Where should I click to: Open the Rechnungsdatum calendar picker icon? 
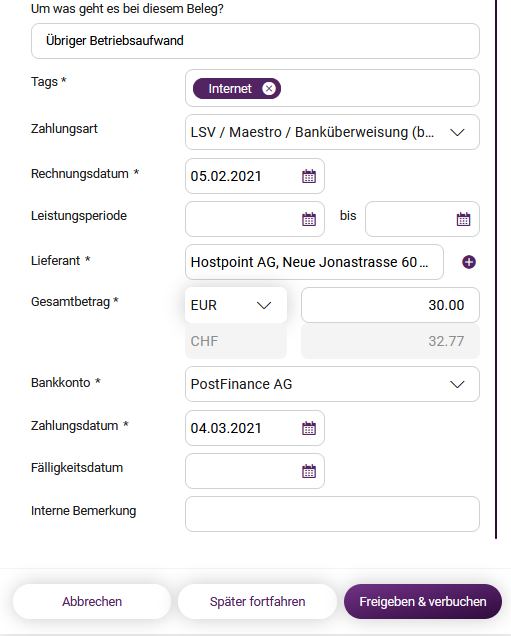pos(309,176)
